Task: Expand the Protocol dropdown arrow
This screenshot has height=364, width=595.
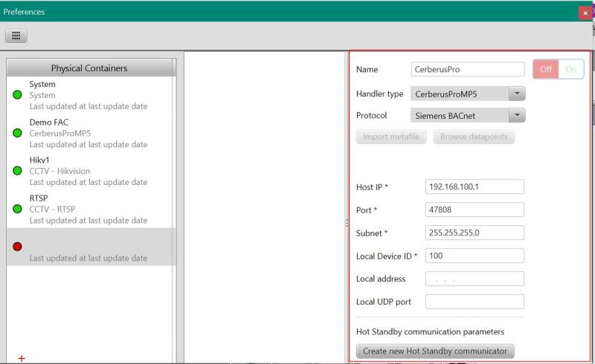Action: pyautogui.click(x=516, y=115)
